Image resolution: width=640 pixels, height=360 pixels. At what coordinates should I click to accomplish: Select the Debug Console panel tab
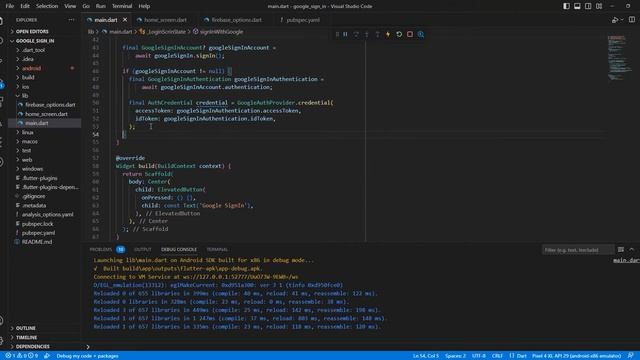click(179, 249)
